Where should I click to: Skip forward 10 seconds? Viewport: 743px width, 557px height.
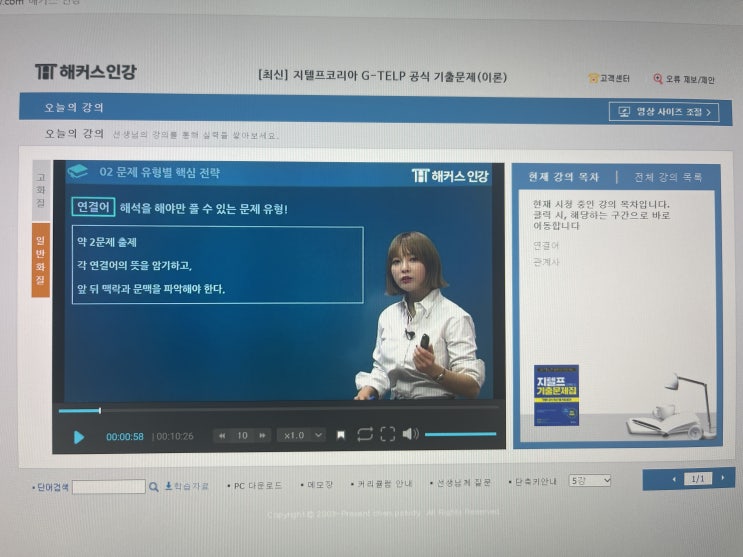click(262, 436)
